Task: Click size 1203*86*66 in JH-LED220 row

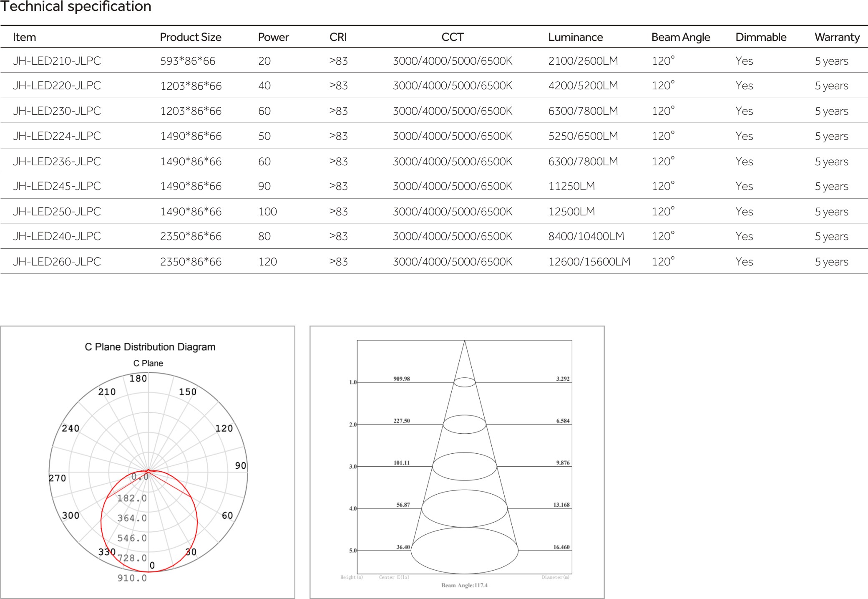Action: pyautogui.click(x=191, y=86)
